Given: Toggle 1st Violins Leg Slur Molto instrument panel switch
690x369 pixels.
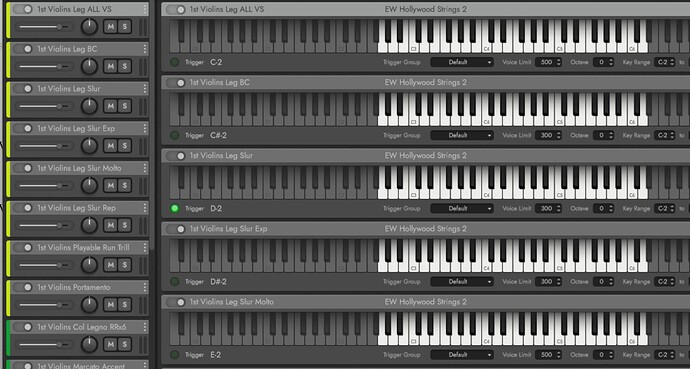Looking at the screenshot, I should (x=176, y=302).
